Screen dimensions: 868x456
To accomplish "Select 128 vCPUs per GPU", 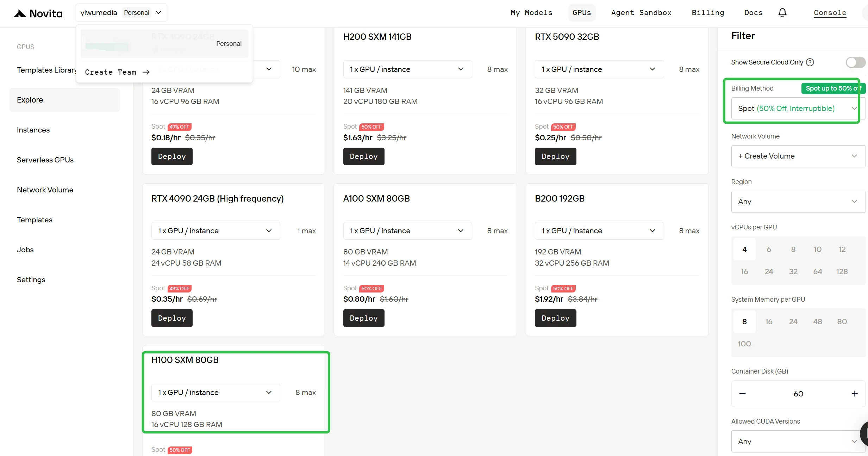I will pos(842,272).
